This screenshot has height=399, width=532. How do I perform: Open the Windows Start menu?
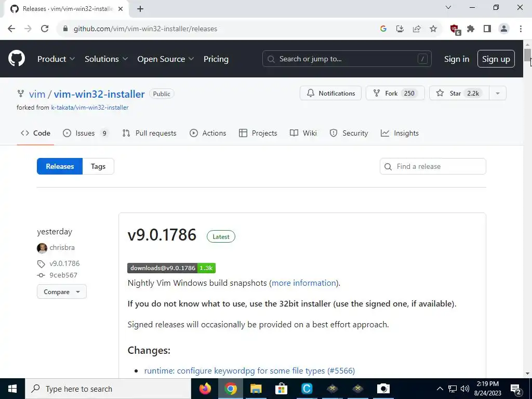(x=12, y=389)
